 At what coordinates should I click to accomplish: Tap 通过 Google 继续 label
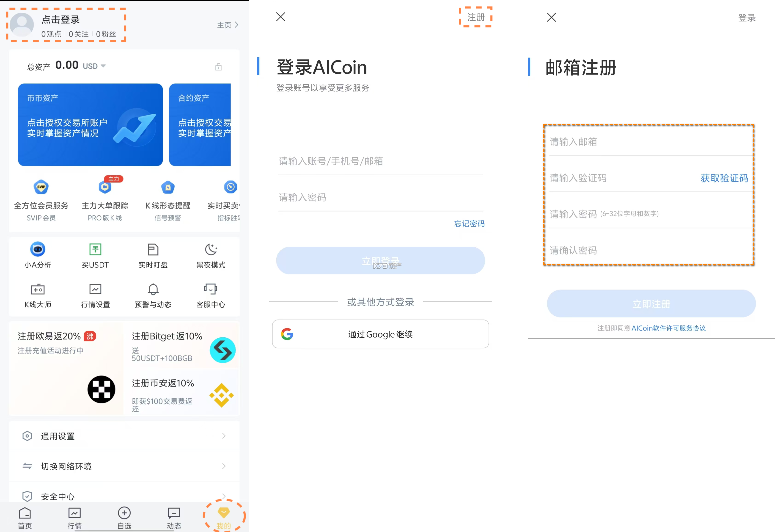pos(380,334)
